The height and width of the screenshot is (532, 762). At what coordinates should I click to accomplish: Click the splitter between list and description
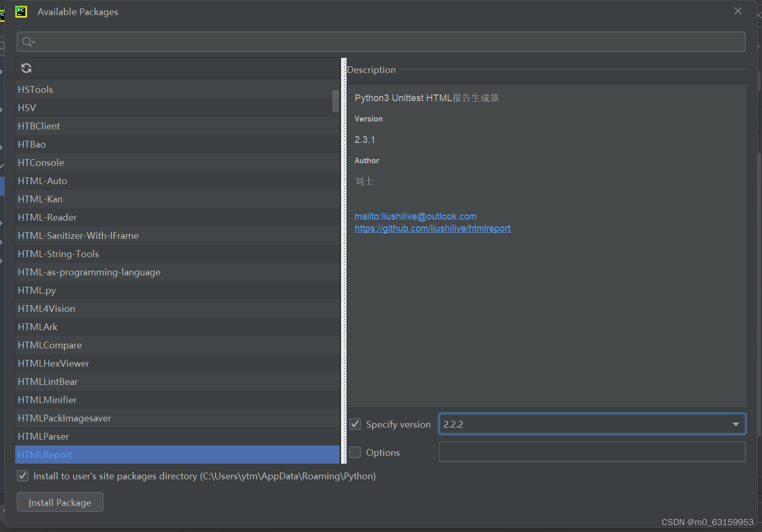tap(344, 261)
